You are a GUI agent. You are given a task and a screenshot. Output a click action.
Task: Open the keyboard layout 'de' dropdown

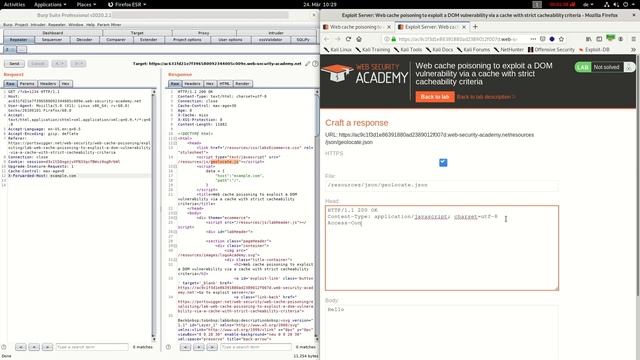pyautogui.click(x=588, y=4)
